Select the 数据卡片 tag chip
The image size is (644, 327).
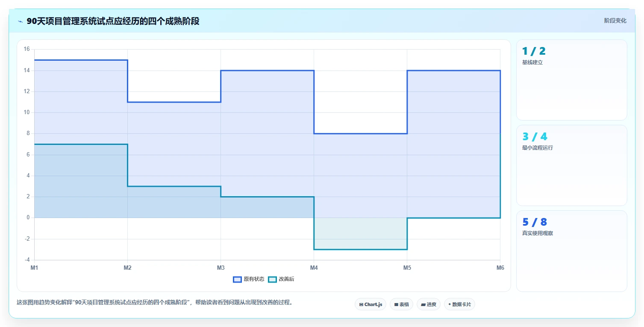(x=459, y=304)
